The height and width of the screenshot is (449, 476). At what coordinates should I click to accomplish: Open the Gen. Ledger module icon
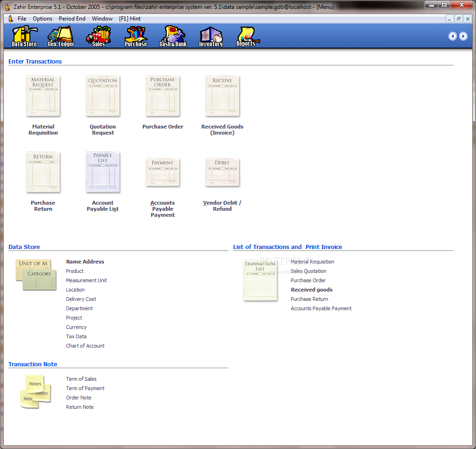click(x=61, y=36)
